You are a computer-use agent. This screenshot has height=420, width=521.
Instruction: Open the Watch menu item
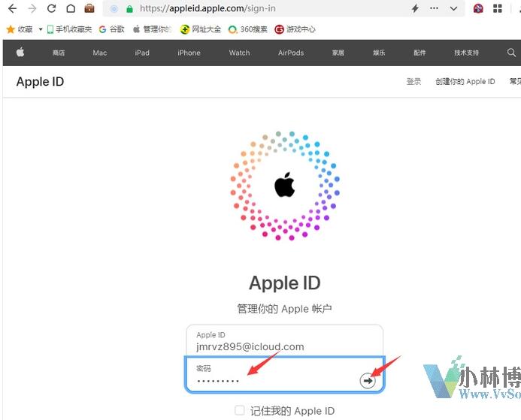pyautogui.click(x=239, y=53)
